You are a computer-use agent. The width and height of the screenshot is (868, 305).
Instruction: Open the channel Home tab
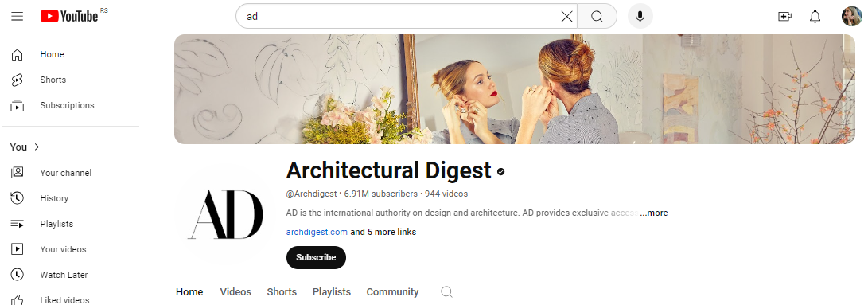click(x=189, y=291)
